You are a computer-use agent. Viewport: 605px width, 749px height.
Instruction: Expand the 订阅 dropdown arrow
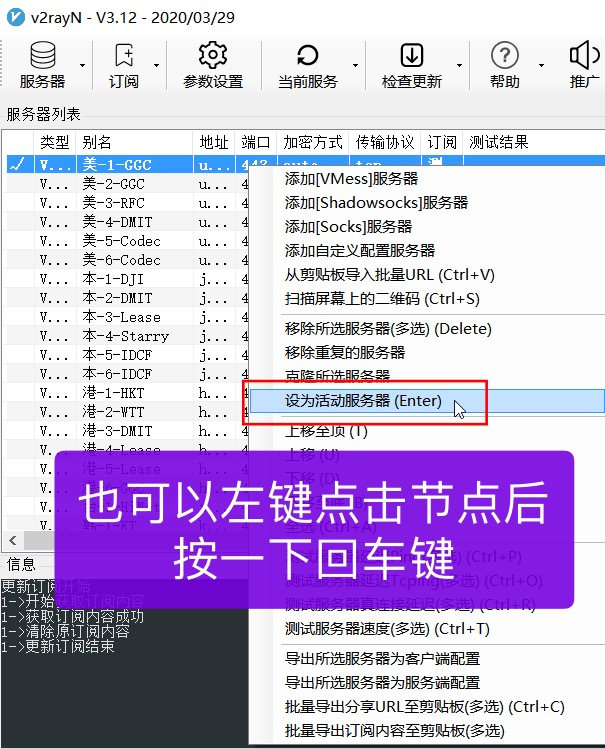point(156,65)
